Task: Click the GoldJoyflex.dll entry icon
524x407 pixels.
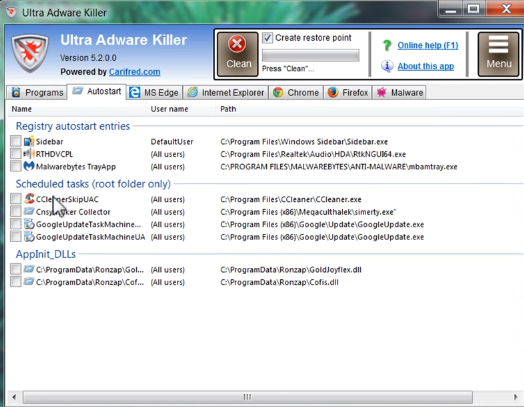Action: (x=29, y=269)
